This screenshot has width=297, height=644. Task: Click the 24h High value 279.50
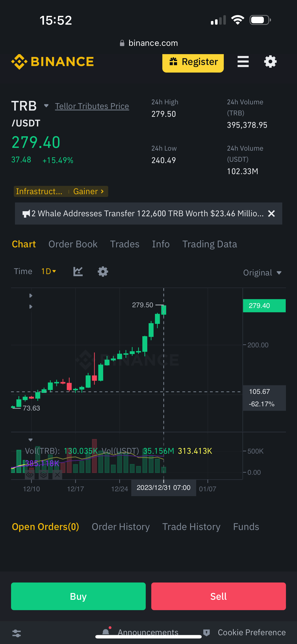[x=164, y=114]
